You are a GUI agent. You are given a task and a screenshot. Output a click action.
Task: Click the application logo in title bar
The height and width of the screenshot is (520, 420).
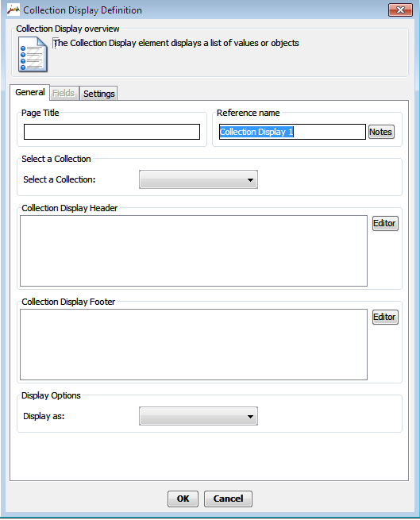click(13, 10)
